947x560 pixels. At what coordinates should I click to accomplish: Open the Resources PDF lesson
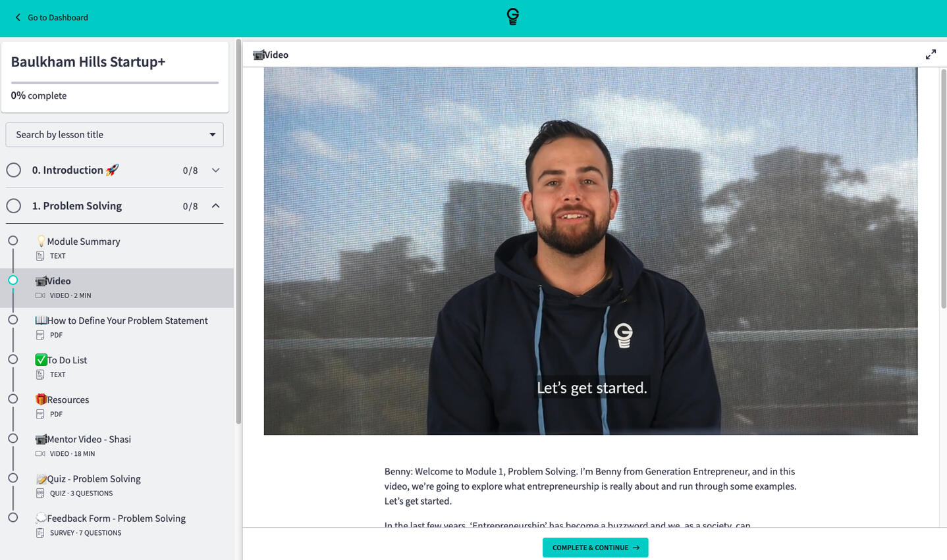(x=68, y=400)
